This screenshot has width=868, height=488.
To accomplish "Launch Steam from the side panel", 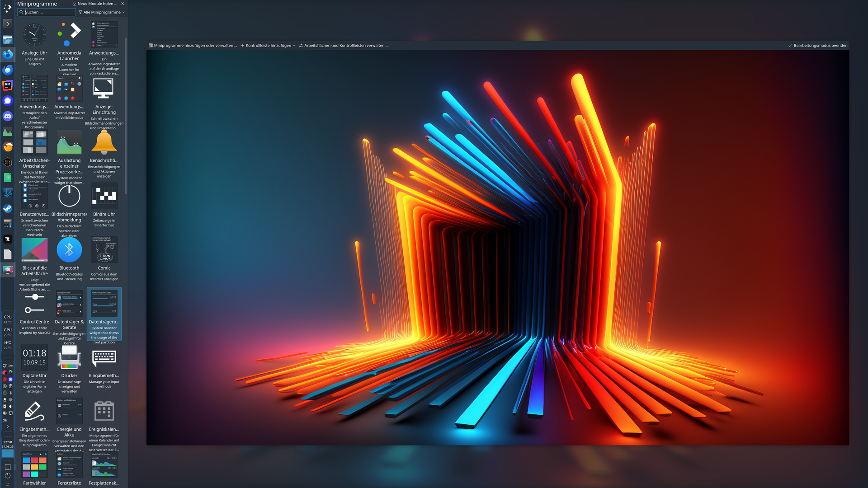I will tap(8, 208).
